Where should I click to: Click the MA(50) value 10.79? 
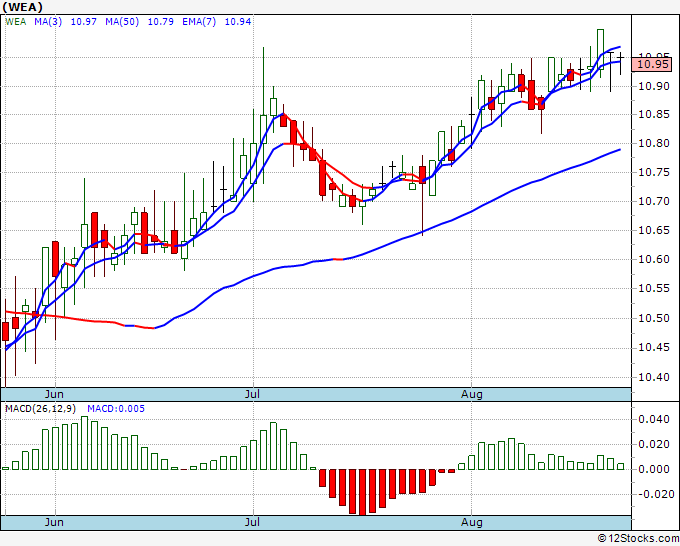coord(161,22)
